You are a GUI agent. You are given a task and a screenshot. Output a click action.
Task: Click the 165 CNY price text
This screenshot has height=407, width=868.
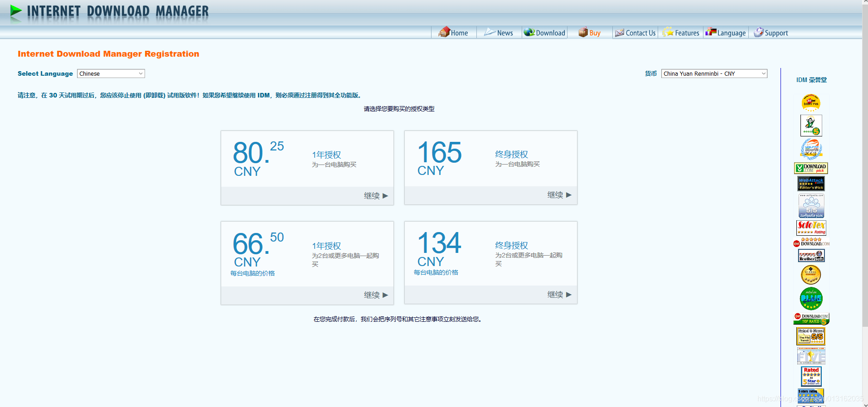pos(439,158)
